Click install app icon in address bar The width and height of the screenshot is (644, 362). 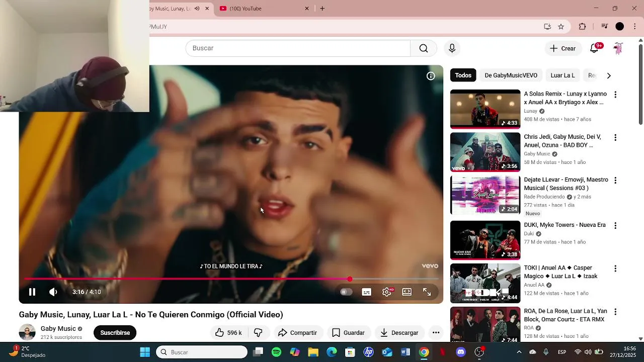point(547,27)
